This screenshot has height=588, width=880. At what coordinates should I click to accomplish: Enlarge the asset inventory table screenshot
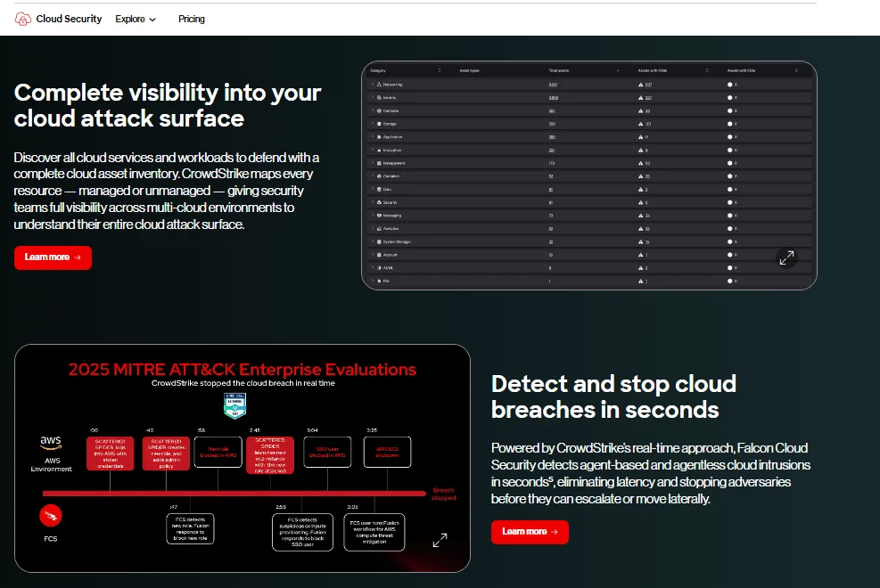coord(786,257)
